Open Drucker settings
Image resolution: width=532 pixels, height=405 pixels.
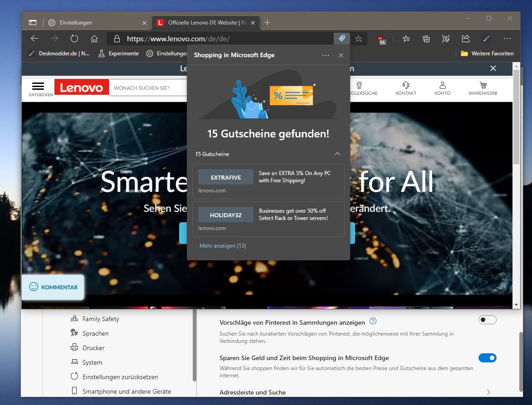click(x=88, y=348)
